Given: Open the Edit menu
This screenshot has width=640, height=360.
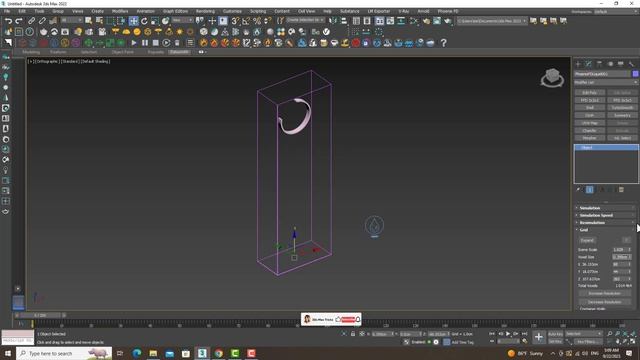Looking at the screenshot, I should pyautogui.click(x=22, y=11).
